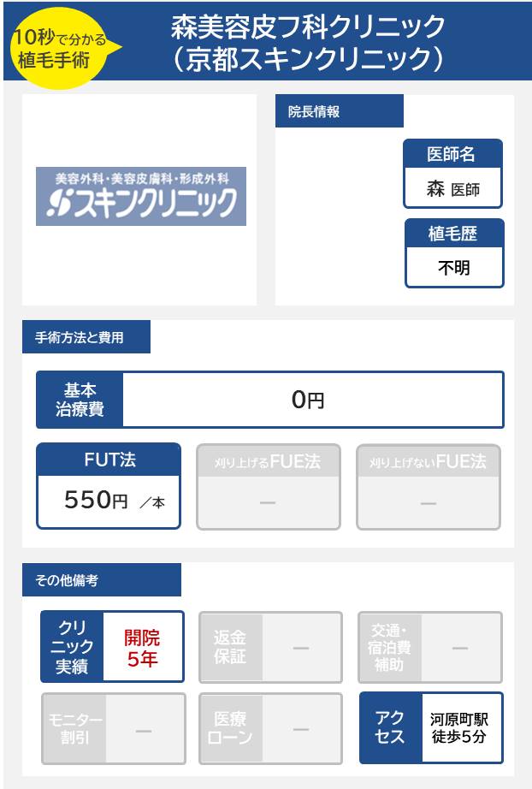Image resolution: width=532 pixels, height=789 pixels.
Task: Click the アクセス card for 河原町駅
Action: click(x=430, y=727)
